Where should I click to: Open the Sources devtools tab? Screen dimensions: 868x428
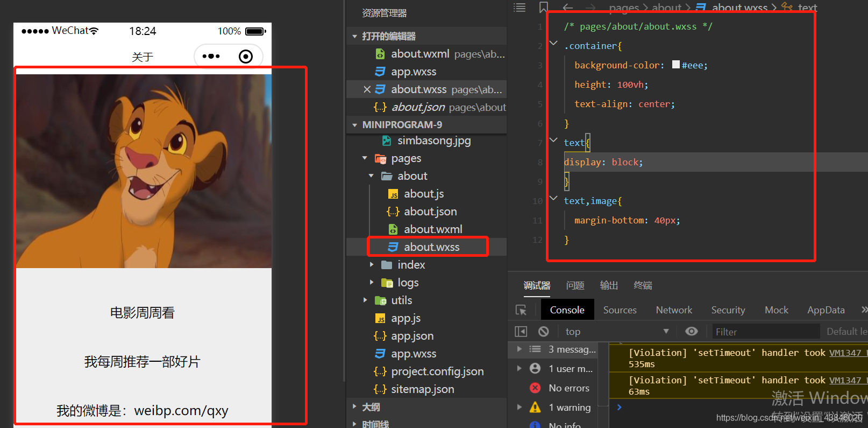tap(620, 310)
